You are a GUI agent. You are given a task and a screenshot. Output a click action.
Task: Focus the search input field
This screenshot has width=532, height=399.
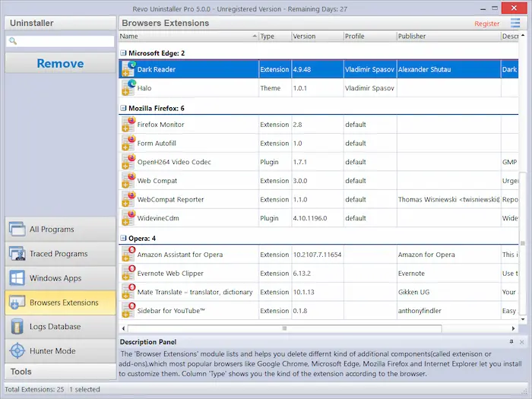tap(60, 41)
